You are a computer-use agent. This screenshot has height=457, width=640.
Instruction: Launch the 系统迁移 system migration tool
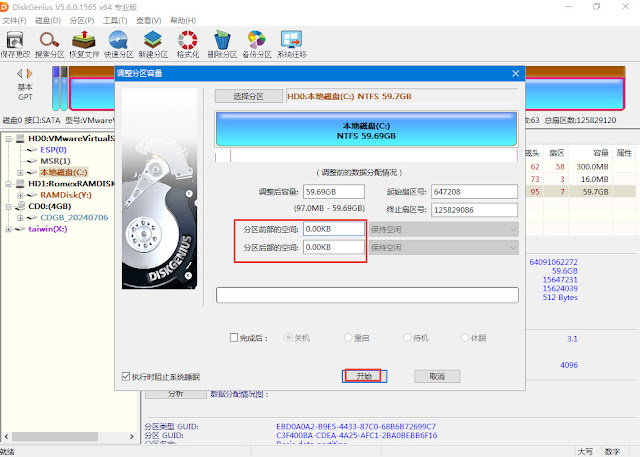(x=291, y=44)
